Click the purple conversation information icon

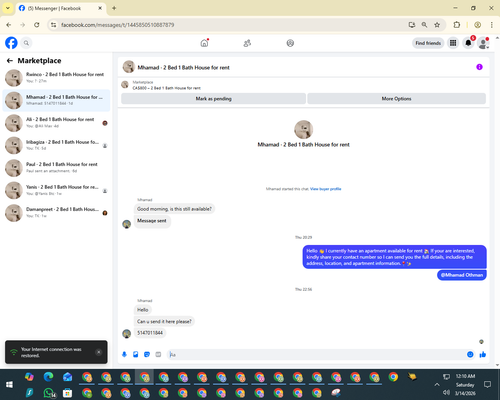pyautogui.click(x=479, y=67)
